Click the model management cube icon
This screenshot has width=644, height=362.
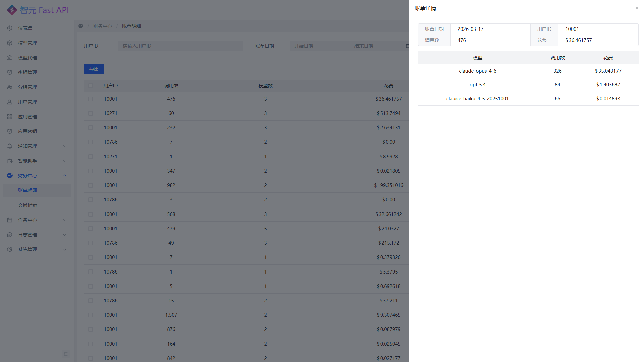[x=10, y=43]
